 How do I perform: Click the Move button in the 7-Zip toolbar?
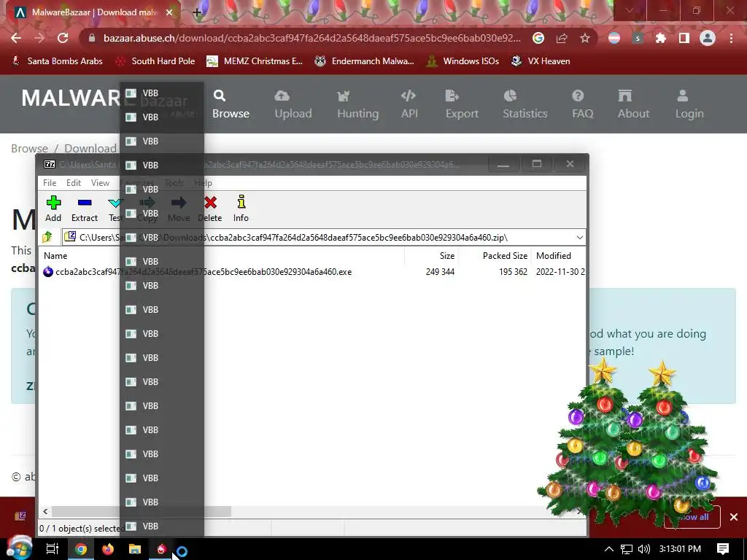[179, 209]
